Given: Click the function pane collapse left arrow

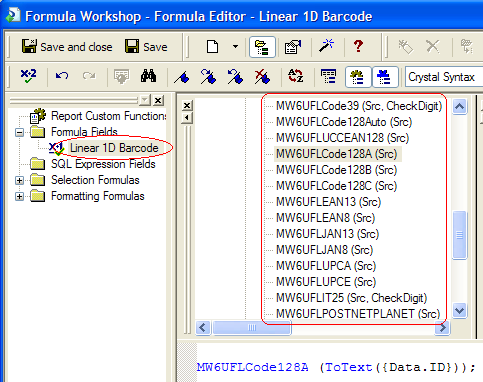Looking at the screenshot, I should [187, 118].
